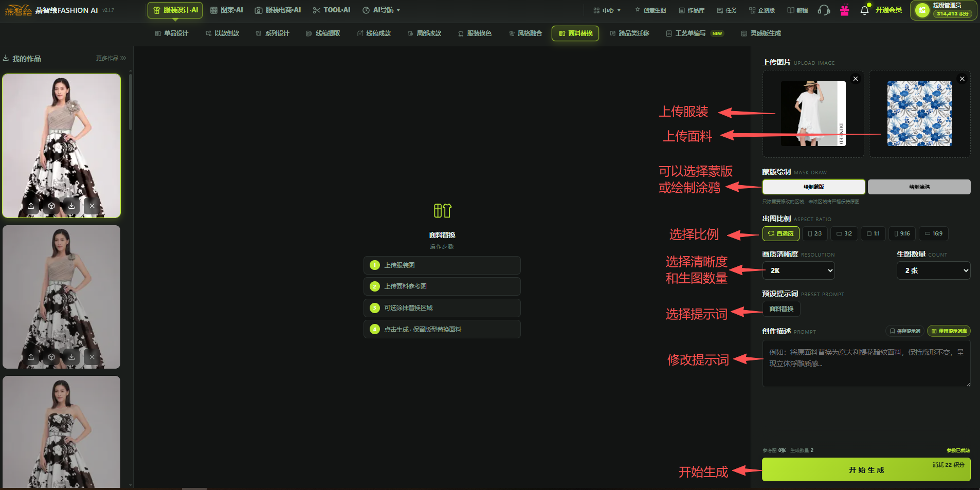Viewport: 980px width, 490px height.
Task: Open the 任务 task list
Action: coord(727,10)
